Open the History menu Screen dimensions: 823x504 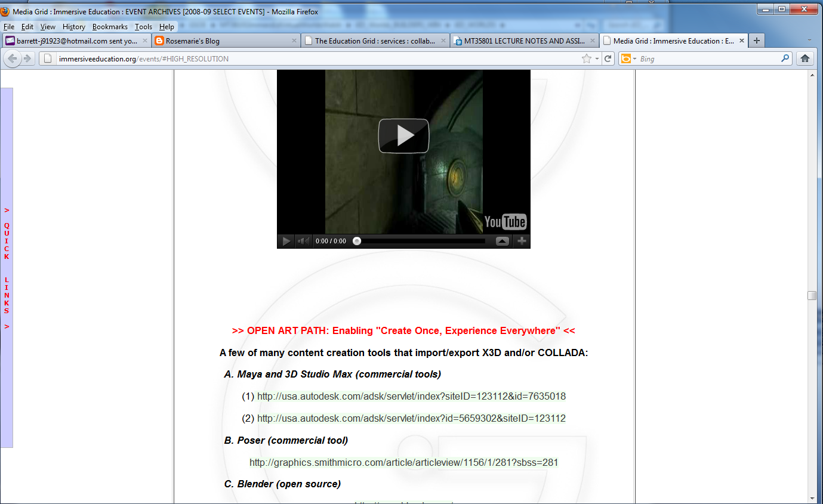click(x=74, y=27)
